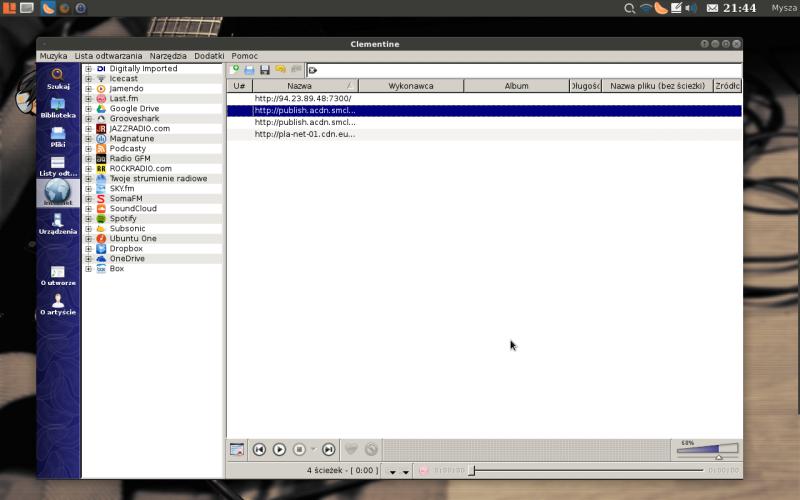Open the stop button dropdown arrow
This screenshot has width=800, height=500.
(313, 450)
